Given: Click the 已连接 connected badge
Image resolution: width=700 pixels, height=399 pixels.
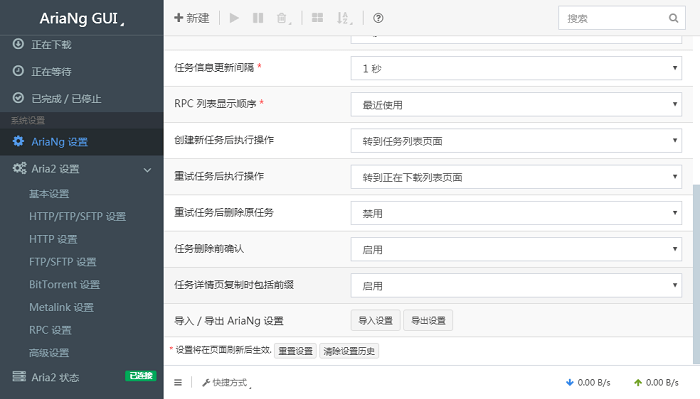Looking at the screenshot, I should click(141, 376).
